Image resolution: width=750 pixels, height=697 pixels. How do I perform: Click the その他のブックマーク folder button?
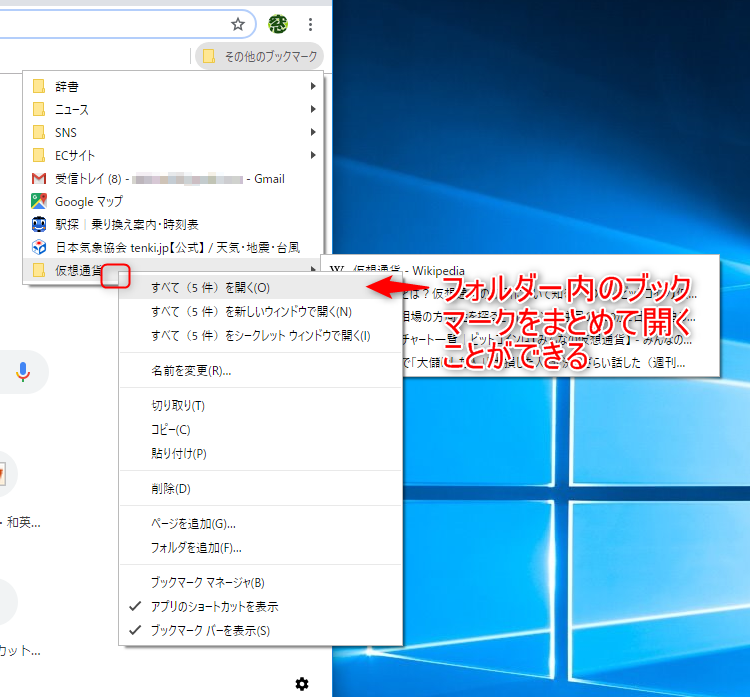pyautogui.click(x=259, y=56)
